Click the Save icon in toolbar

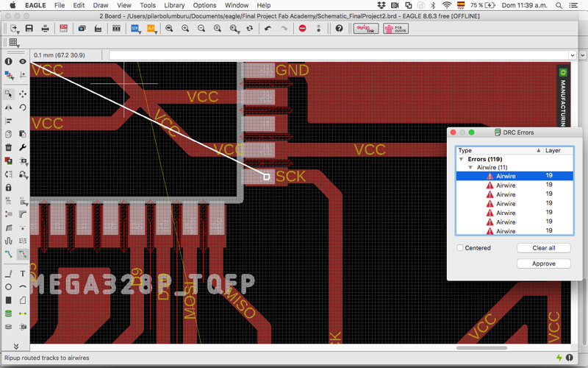point(29,29)
